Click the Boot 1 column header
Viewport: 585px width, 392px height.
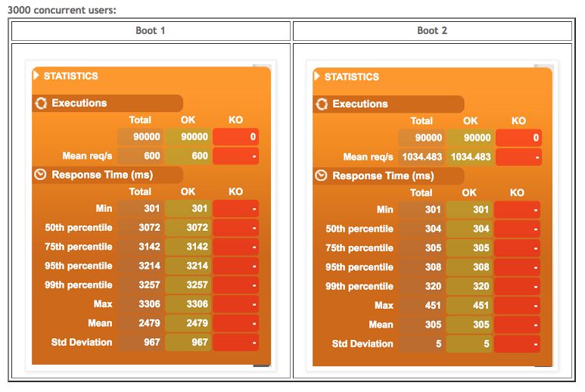point(151,30)
